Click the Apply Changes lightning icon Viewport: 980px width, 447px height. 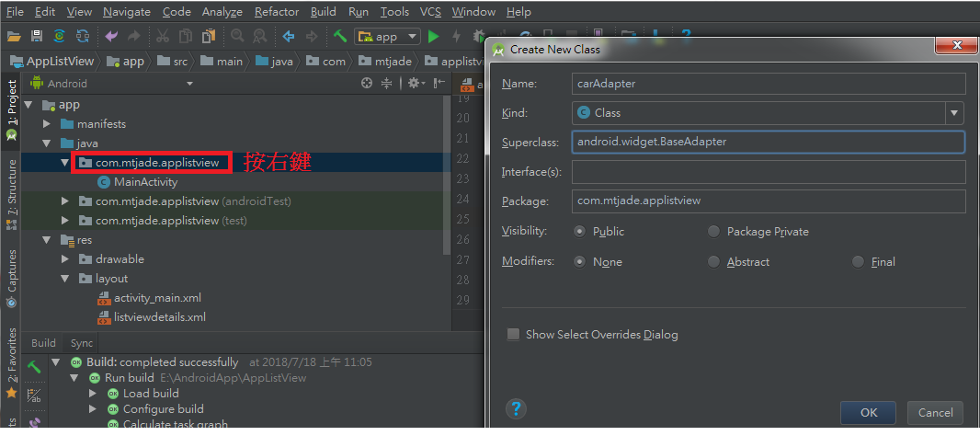tap(456, 36)
